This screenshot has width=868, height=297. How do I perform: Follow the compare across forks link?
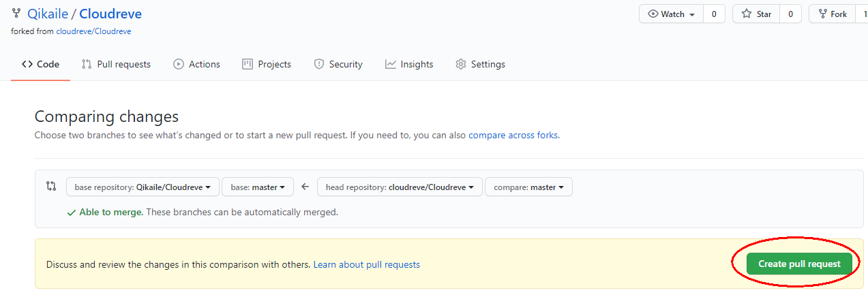pyautogui.click(x=513, y=135)
